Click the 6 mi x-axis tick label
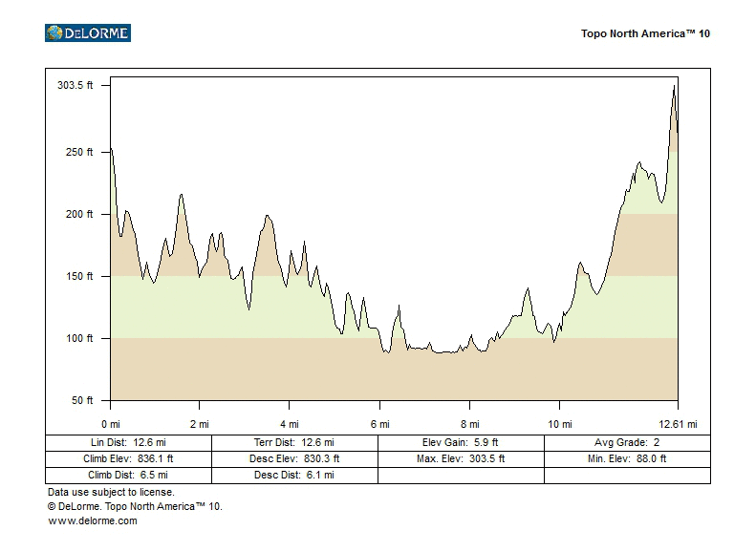Screen dimensions: 756x552 pyautogui.click(x=379, y=423)
